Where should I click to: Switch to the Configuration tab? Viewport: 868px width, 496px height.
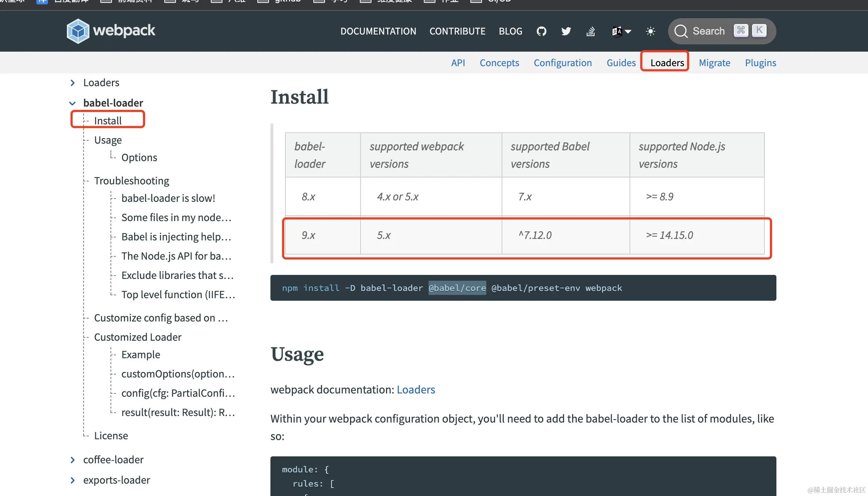tap(562, 63)
